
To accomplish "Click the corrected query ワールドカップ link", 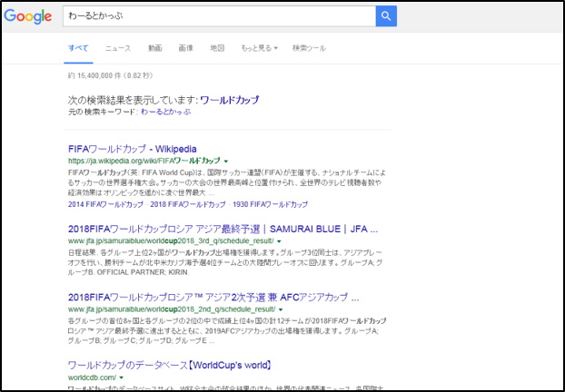I will (230, 100).
